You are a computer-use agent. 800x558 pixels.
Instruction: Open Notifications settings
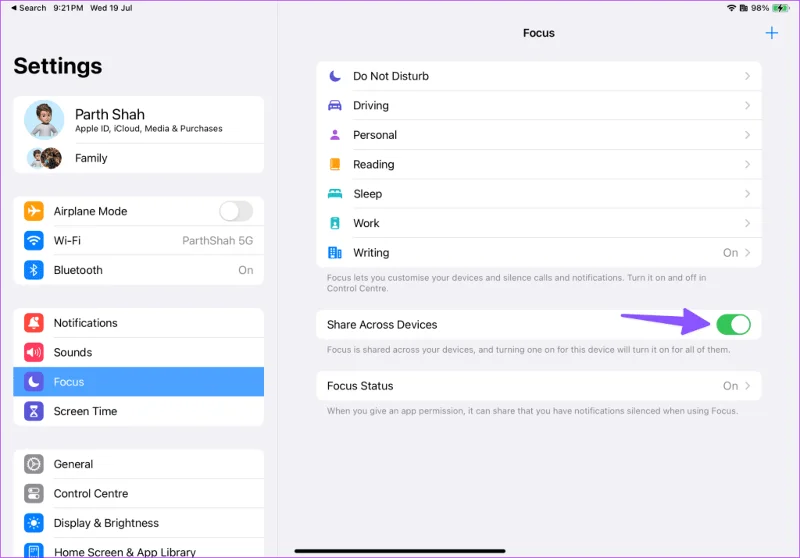coord(138,323)
